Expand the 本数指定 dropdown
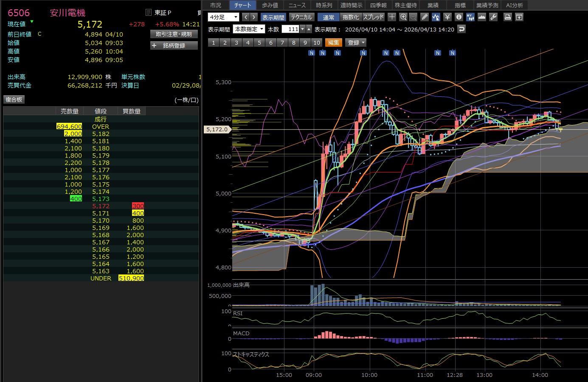The height and width of the screenshot is (382, 588). click(249, 29)
